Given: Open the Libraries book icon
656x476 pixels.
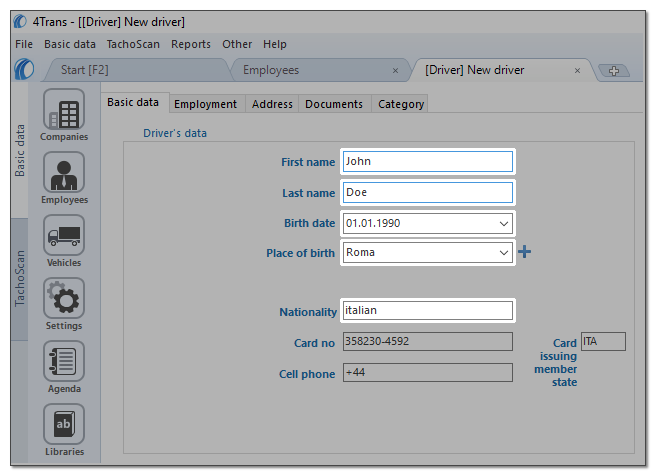Looking at the screenshot, I should (64, 424).
